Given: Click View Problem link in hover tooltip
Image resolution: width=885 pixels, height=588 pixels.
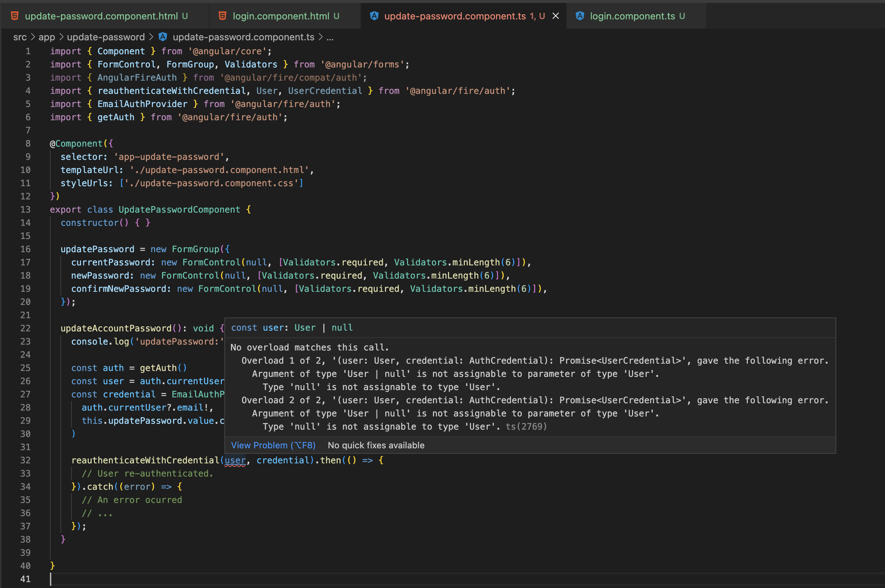Looking at the screenshot, I should [273, 445].
